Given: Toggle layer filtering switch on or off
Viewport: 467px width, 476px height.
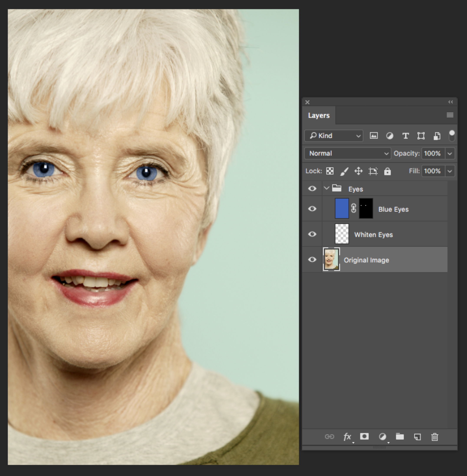Looking at the screenshot, I should (452, 136).
